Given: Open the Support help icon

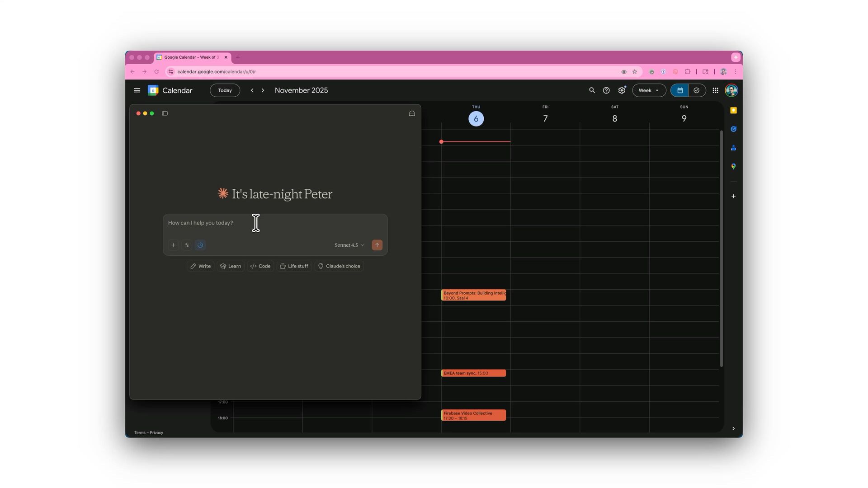Looking at the screenshot, I should [606, 90].
